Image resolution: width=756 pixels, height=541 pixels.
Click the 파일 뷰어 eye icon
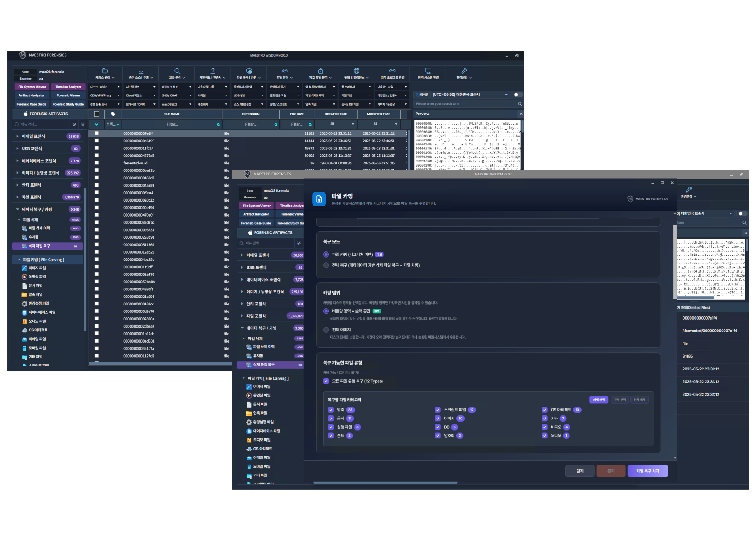pos(285,71)
